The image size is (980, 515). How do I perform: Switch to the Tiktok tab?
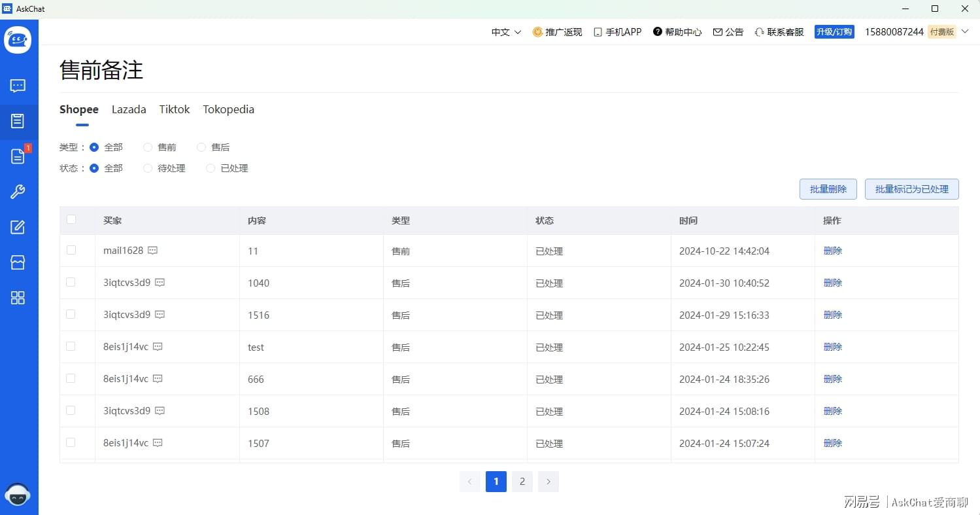175,109
